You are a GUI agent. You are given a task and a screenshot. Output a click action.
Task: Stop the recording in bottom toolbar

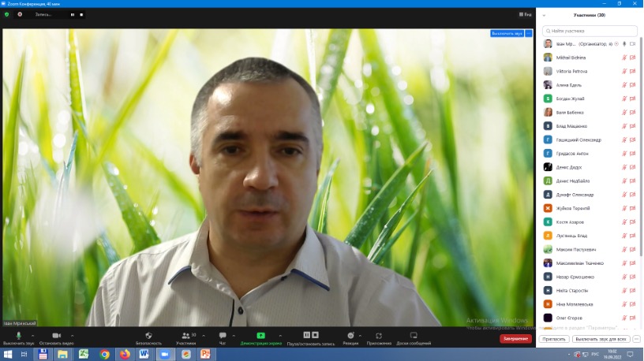pyautogui.click(x=316, y=335)
